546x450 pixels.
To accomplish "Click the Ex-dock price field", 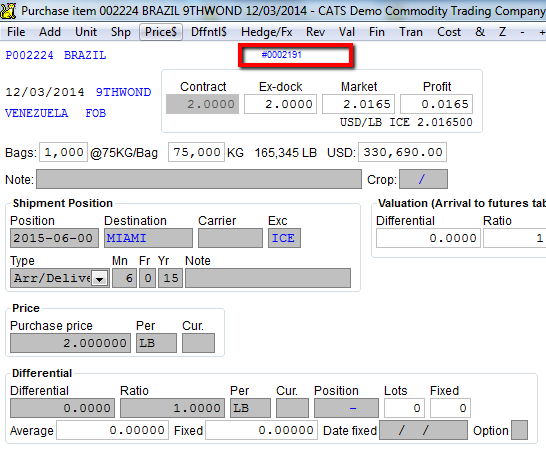I will 280,104.
